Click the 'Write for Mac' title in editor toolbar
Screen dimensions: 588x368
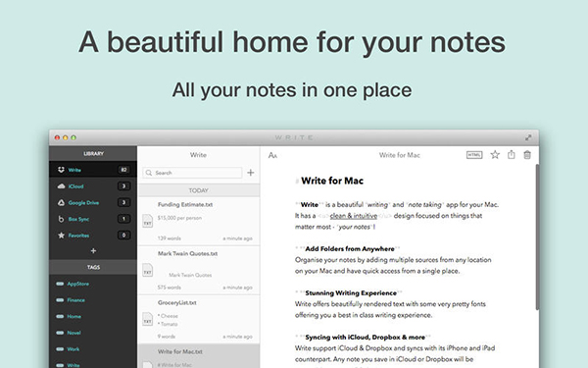pyautogui.click(x=400, y=155)
